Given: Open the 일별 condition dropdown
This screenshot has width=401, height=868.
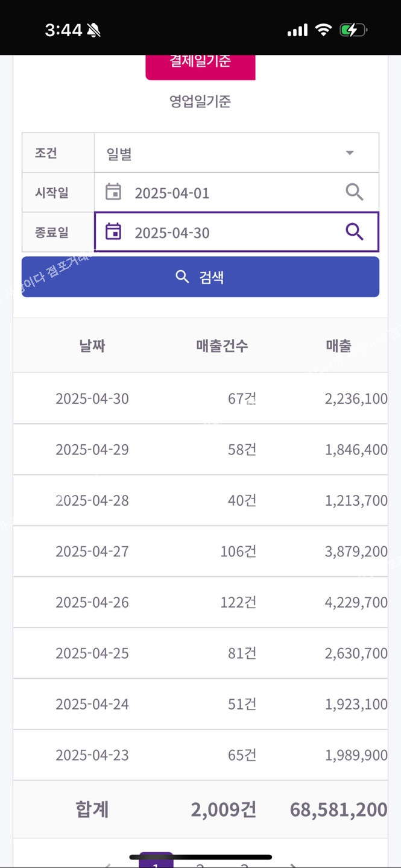Looking at the screenshot, I should click(x=236, y=153).
